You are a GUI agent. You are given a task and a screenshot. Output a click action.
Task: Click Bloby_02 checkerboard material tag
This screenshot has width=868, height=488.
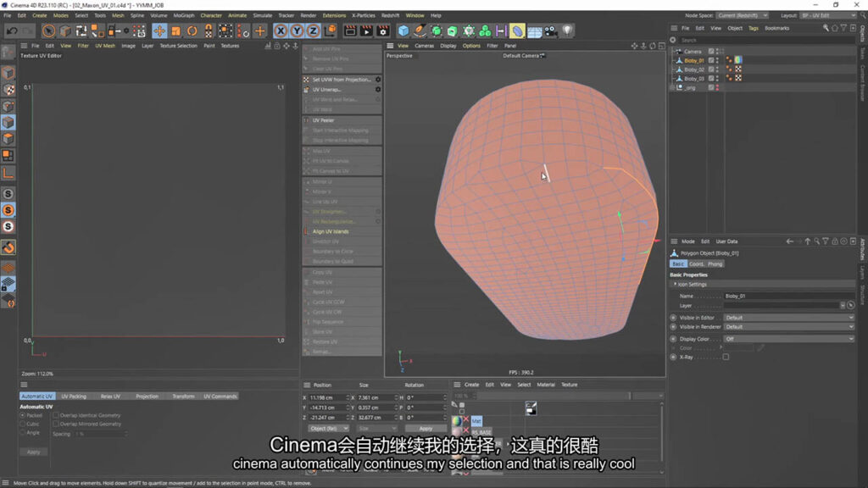[x=738, y=69]
